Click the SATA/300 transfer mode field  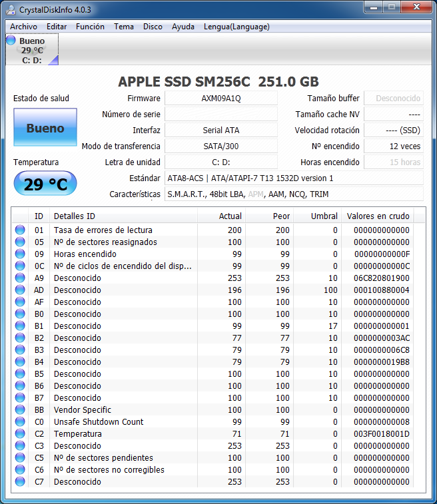coord(221,146)
